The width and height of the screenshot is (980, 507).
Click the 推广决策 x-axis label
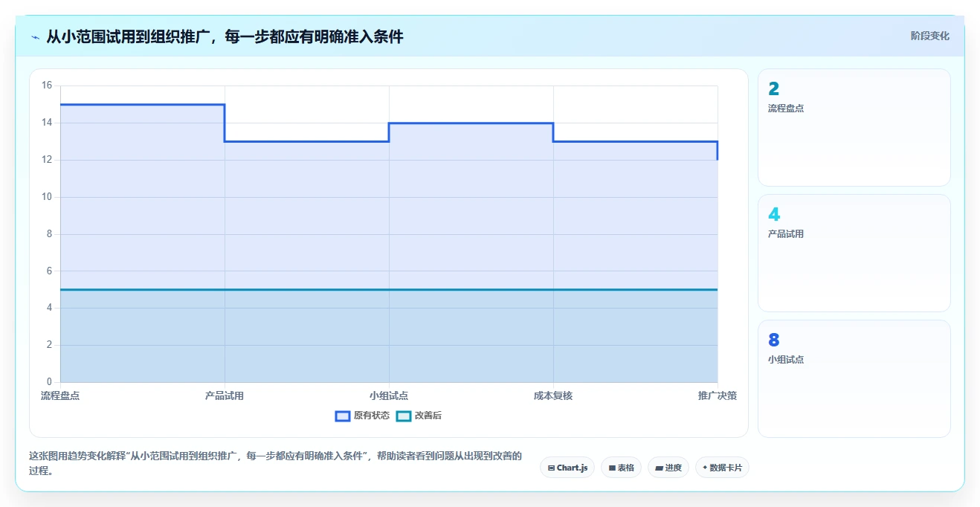tap(718, 395)
